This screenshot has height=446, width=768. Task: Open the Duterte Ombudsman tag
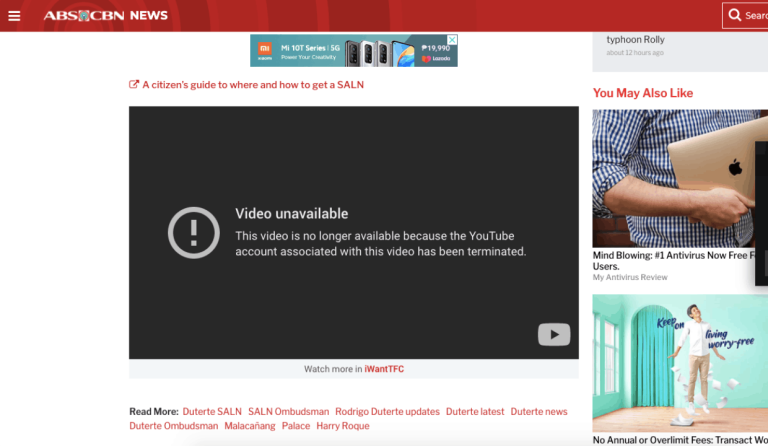(x=173, y=426)
